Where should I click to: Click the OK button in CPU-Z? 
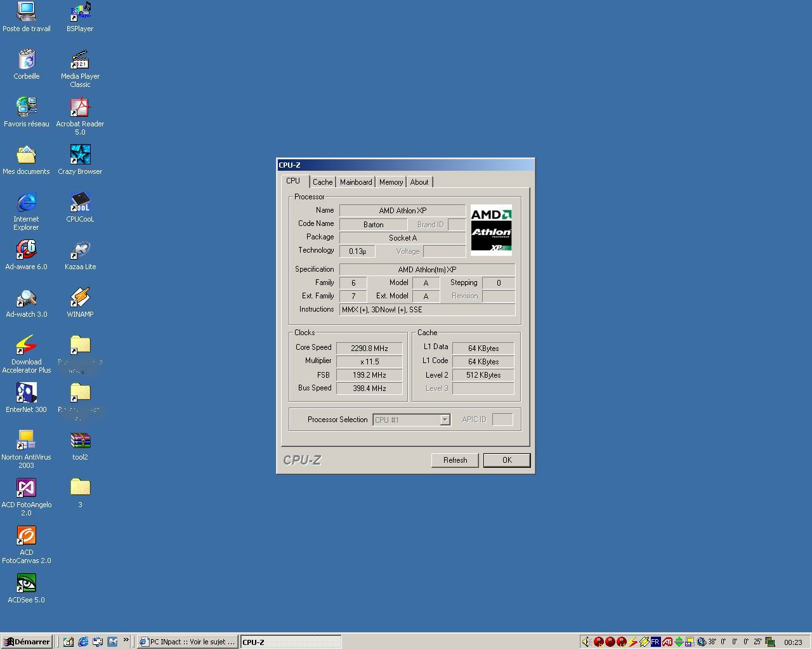(507, 460)
